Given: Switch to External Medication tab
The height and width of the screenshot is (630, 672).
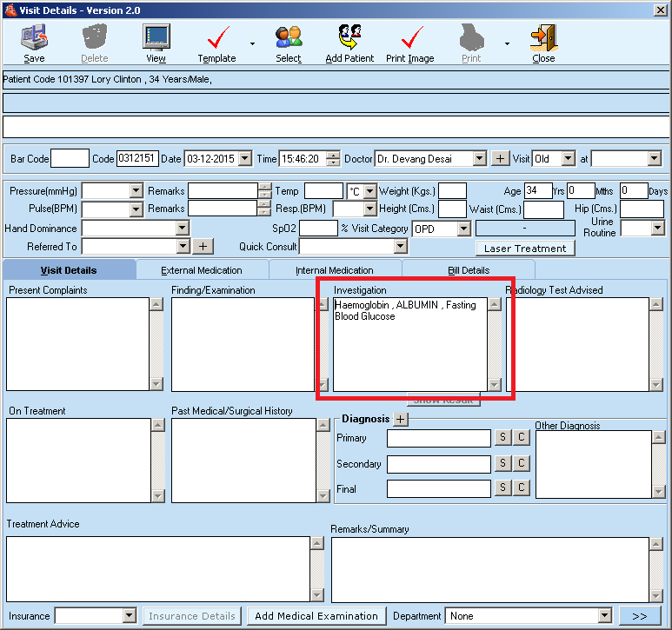Looking at the screenshot, I should coord(202,270).
